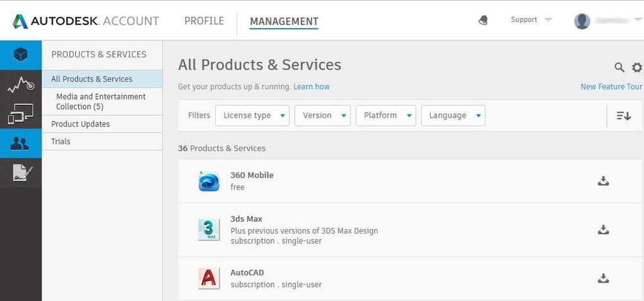644x301 pixels.
Task: Open the Support dropdown menu
Action: [x=531, y=20]
